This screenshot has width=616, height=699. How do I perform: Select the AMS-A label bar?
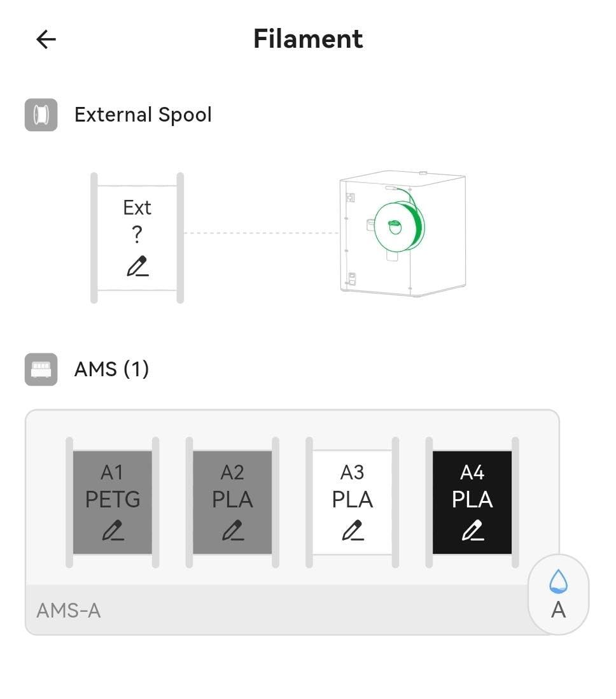(69, 611)
